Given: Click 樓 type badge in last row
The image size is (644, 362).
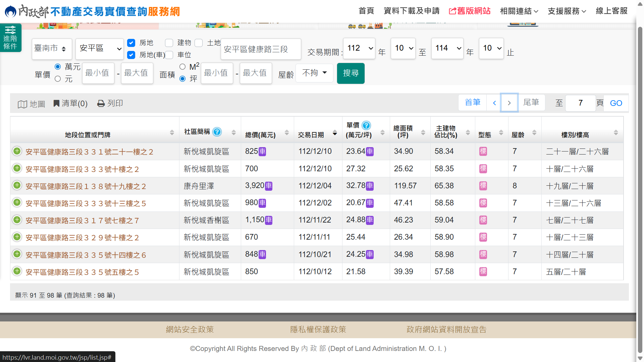Looking at the screenshot, I should click(483, 271).
